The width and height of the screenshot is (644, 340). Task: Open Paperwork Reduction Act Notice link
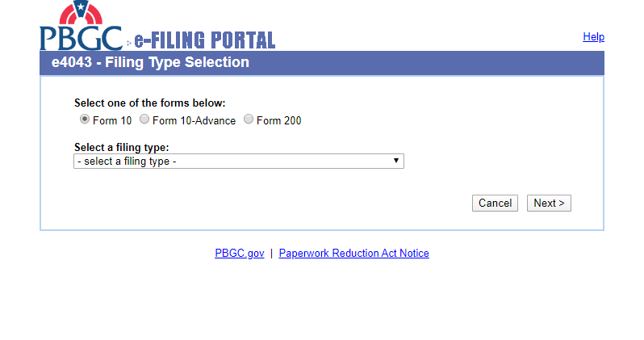[x=353, y=253]
